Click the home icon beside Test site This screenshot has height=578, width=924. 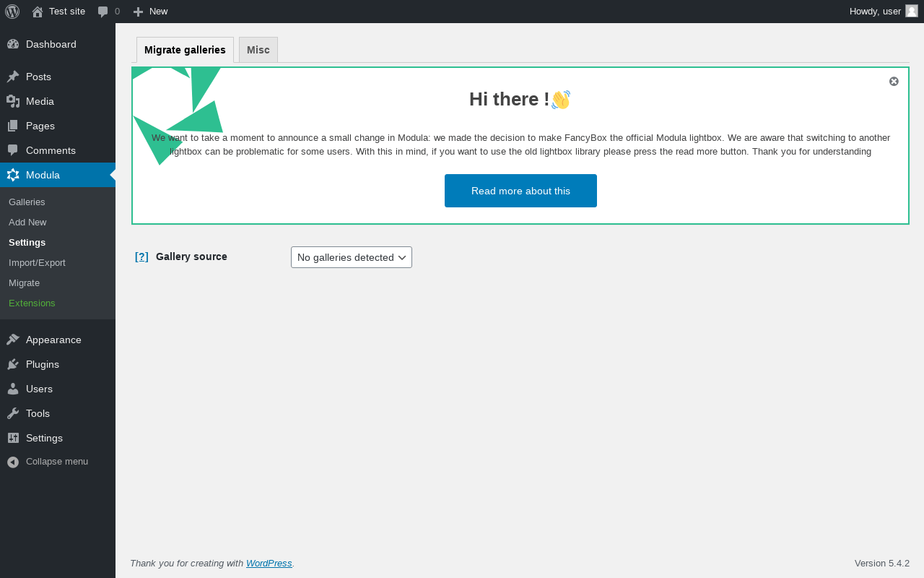coord(38,12)
